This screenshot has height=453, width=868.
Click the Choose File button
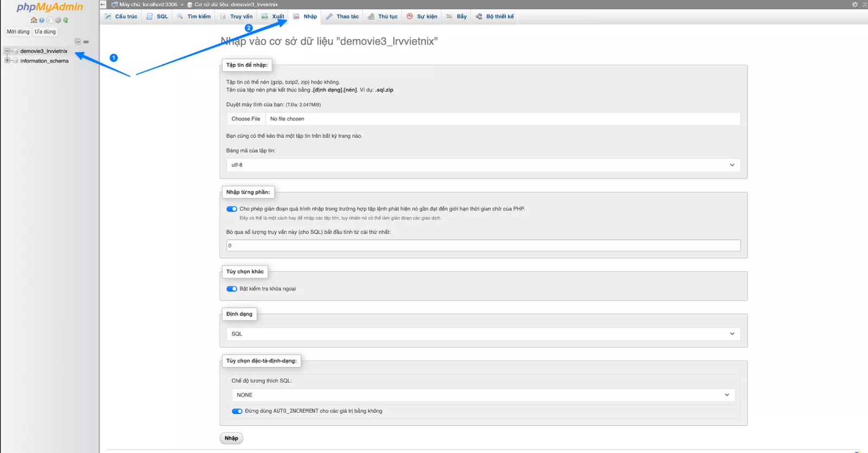pos(246,119)
